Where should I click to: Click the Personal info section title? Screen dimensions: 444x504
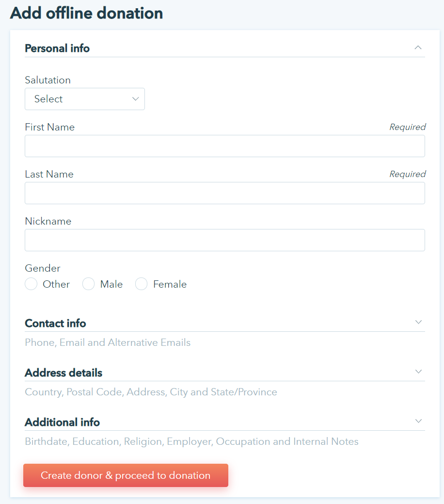tap(57, 49)
